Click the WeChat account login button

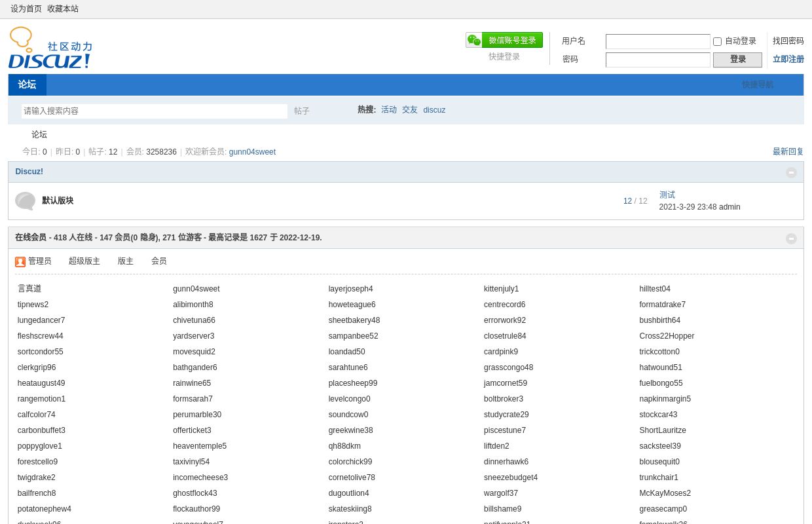504,41
